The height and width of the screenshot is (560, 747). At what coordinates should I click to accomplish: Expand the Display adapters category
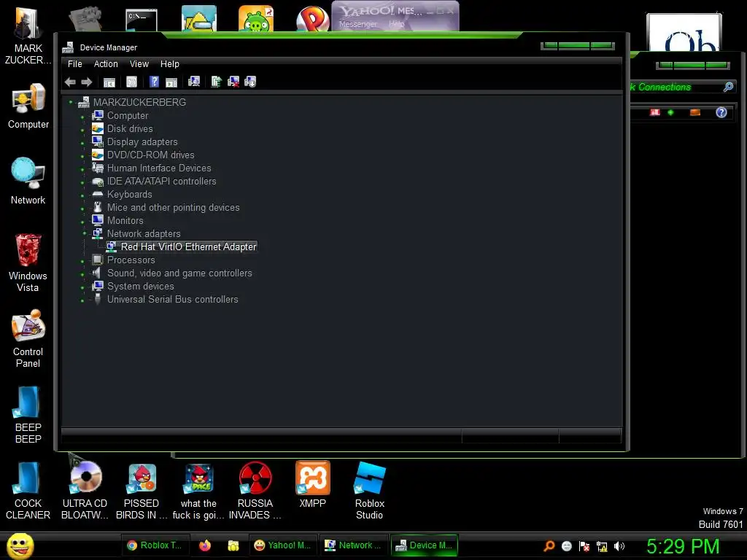(x=82, y=143)
